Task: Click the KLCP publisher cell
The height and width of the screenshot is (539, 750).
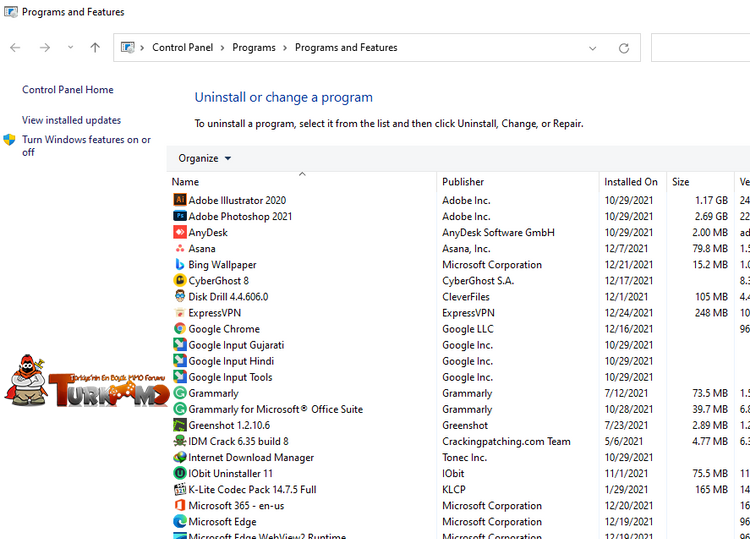Action: [454, 489]
